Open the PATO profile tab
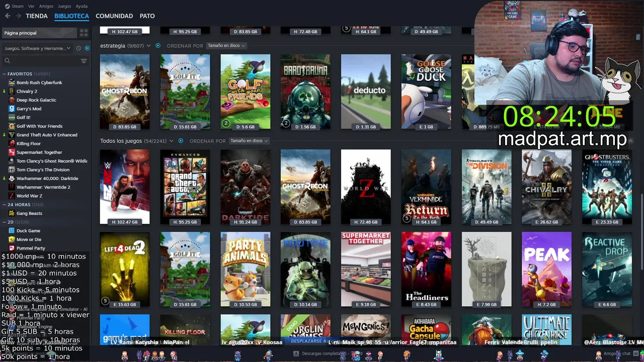The width and height of the screenshot is (644, 362). [147, 16]
